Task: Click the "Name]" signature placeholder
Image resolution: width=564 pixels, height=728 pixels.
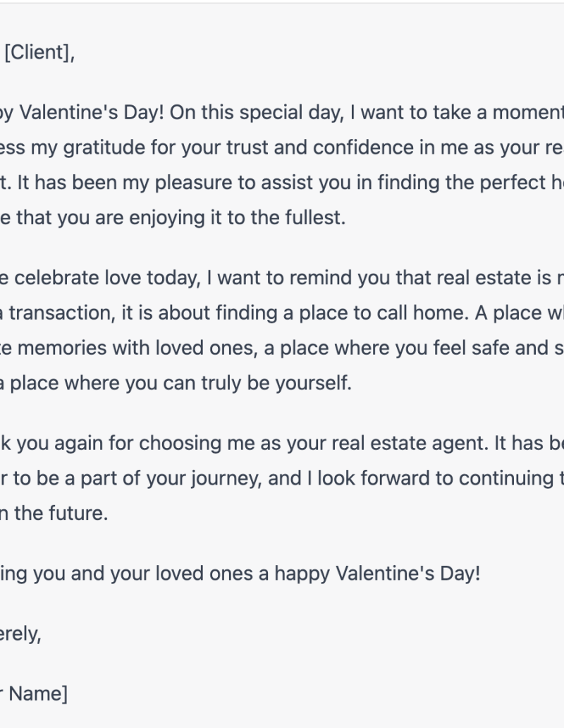Action: (x=38, y=694)
